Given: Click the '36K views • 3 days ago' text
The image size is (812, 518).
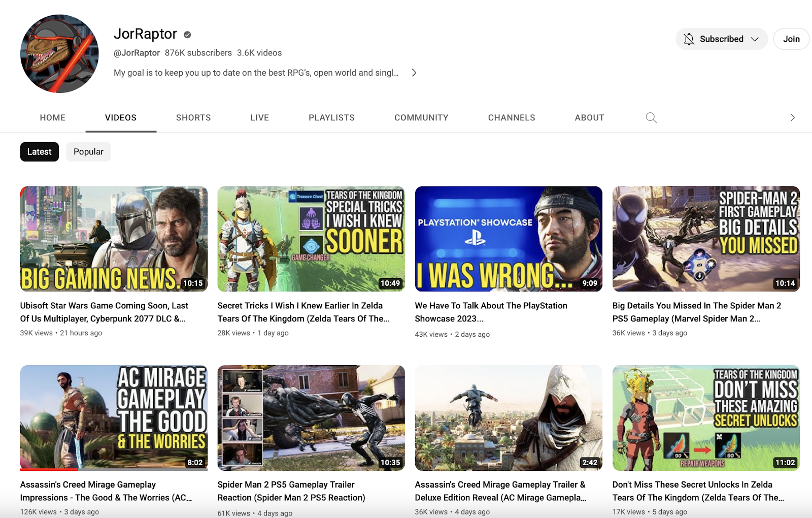Looking at the screenshot, I should click(650, 333).
